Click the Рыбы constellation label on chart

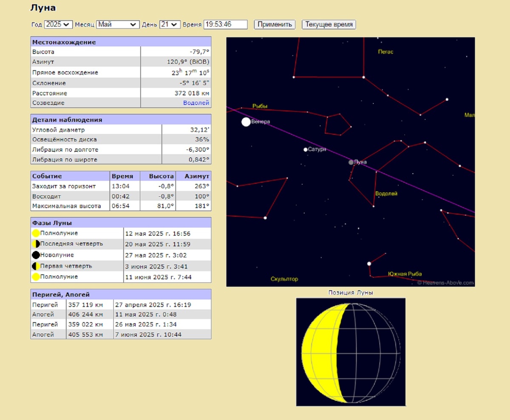[260, 106]
